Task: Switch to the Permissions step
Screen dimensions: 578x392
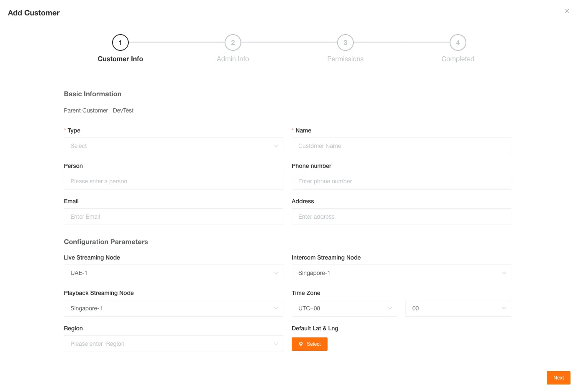Action: (345, 59)
